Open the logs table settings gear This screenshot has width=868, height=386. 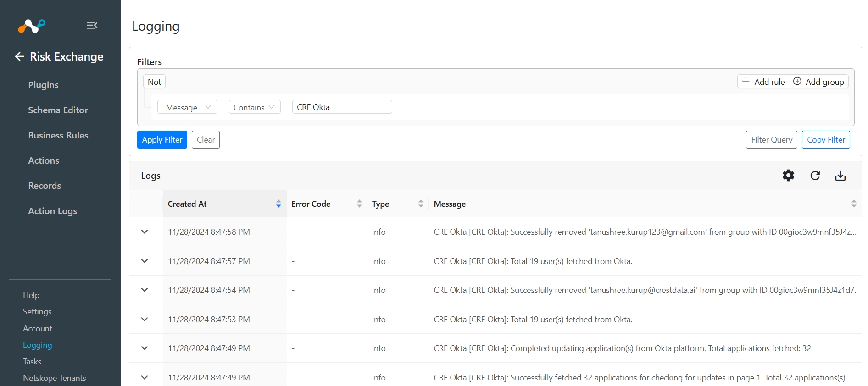click(x=788, y=176)
